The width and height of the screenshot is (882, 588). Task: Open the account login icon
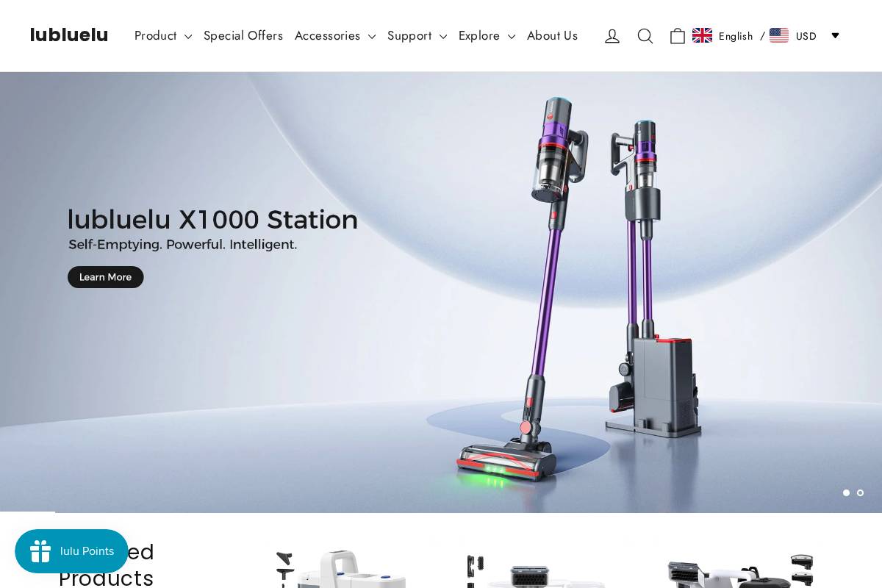pyautogui.click(x=612, y=36)
